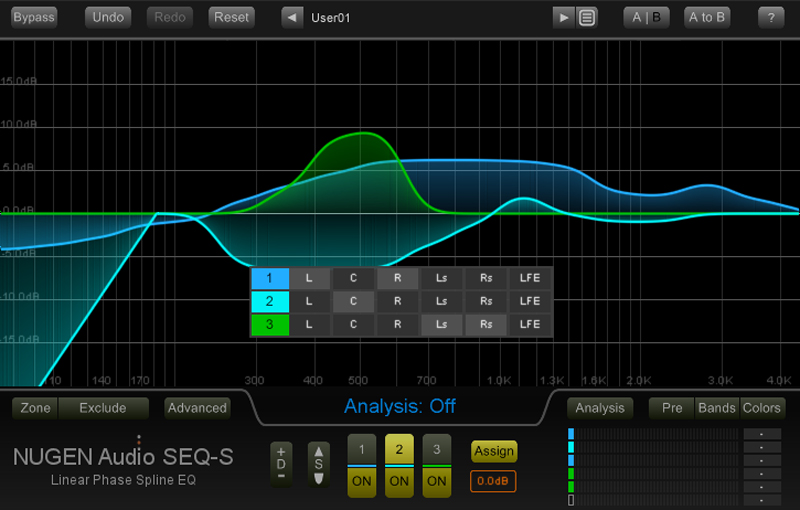Click the previous preset arrow icon
The image size is (800, 510).
(292, 17)
